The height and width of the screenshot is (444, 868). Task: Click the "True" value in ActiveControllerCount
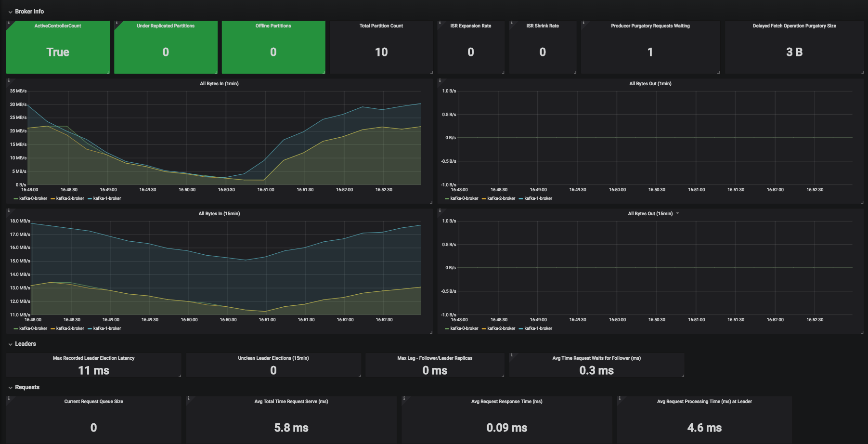click(58, 52)
